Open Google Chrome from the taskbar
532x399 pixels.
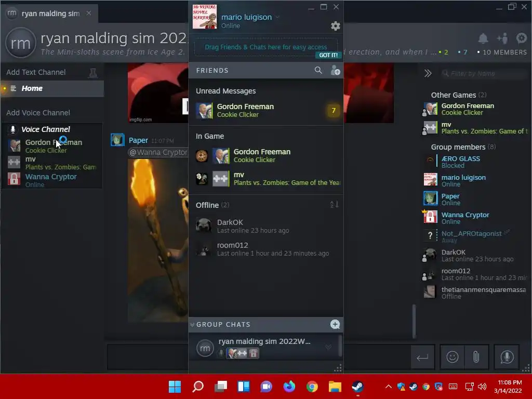coord(312,387)
